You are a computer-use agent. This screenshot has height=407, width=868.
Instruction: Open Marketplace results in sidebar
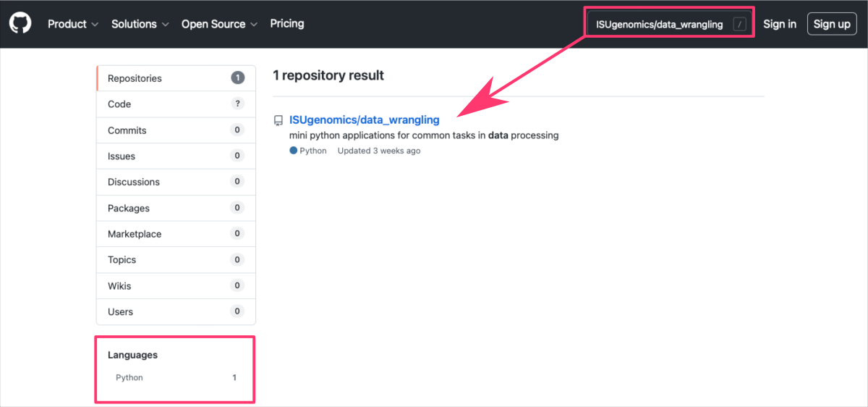(x=176, y=234)
